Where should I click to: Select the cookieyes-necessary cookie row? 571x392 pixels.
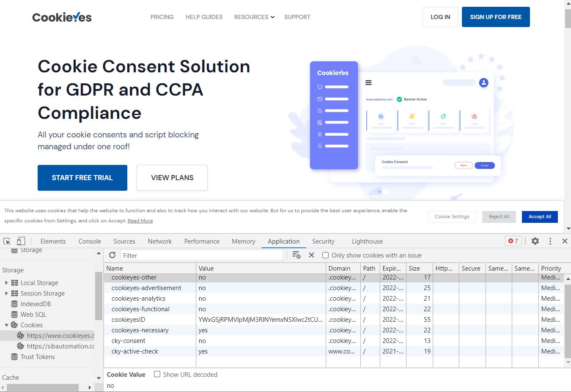click(x=334, y=330)
